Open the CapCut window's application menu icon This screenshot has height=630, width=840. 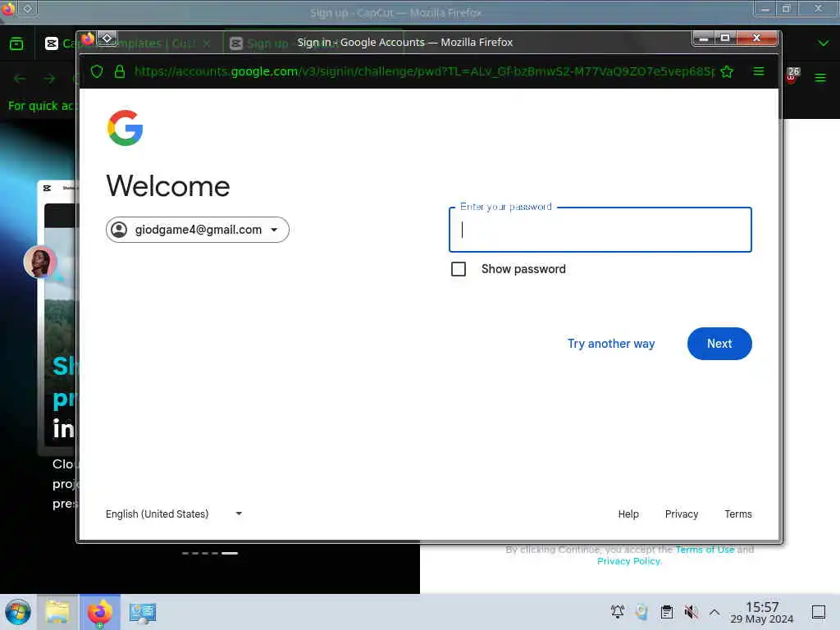tap(820, 78)
